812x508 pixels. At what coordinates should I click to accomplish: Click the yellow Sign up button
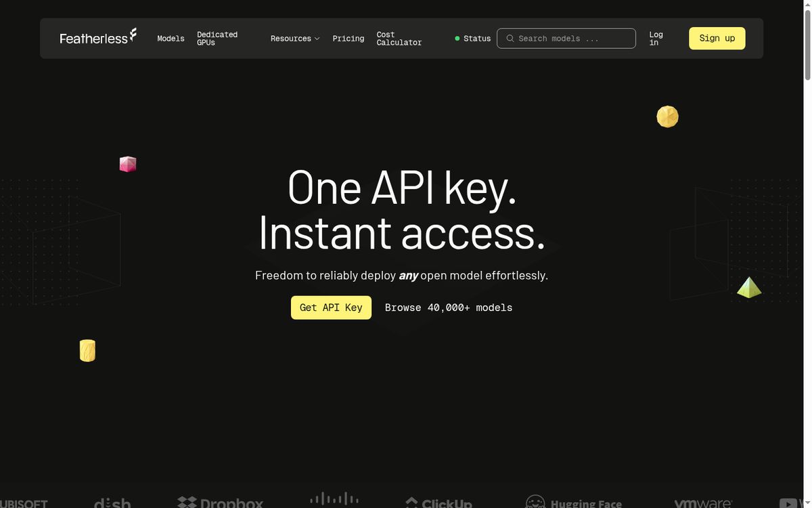tap(717, 39)
